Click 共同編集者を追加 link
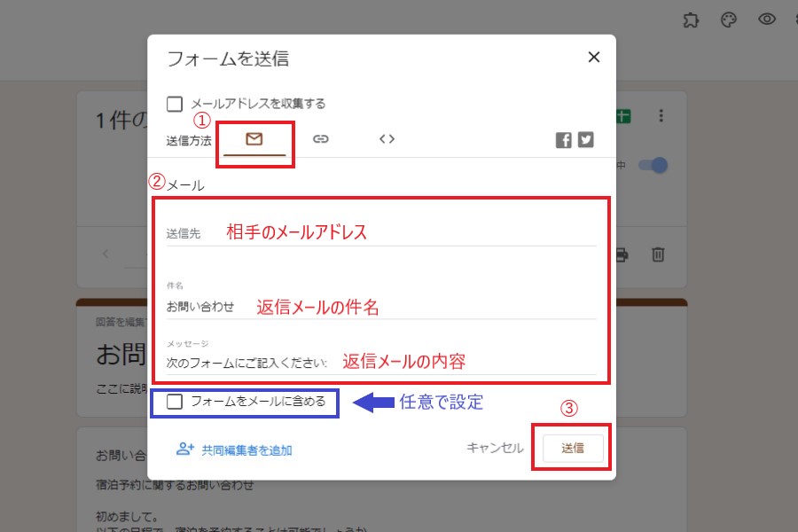Image resolution: width=798 pixels, height=532 pixels. pyautogui.click(x=234, y=450)
